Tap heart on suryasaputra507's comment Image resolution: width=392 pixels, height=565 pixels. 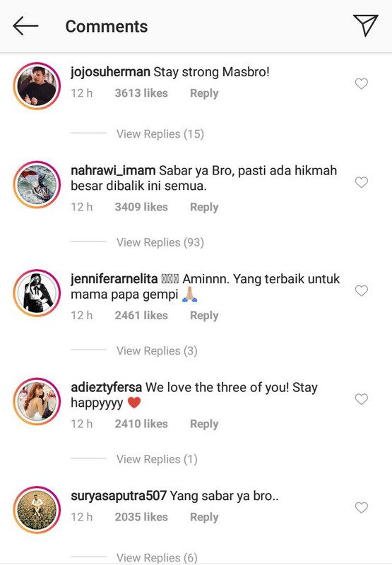(x=362, y=507)
